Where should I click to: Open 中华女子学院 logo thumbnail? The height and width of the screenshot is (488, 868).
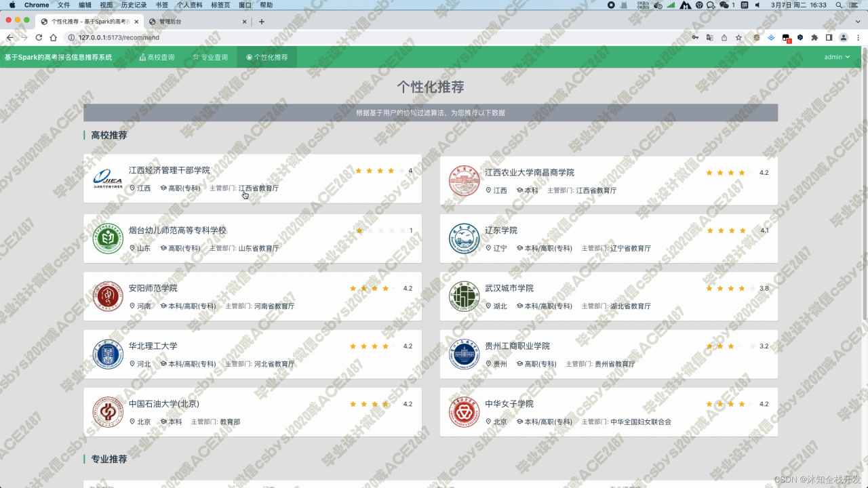coord(464,411)
